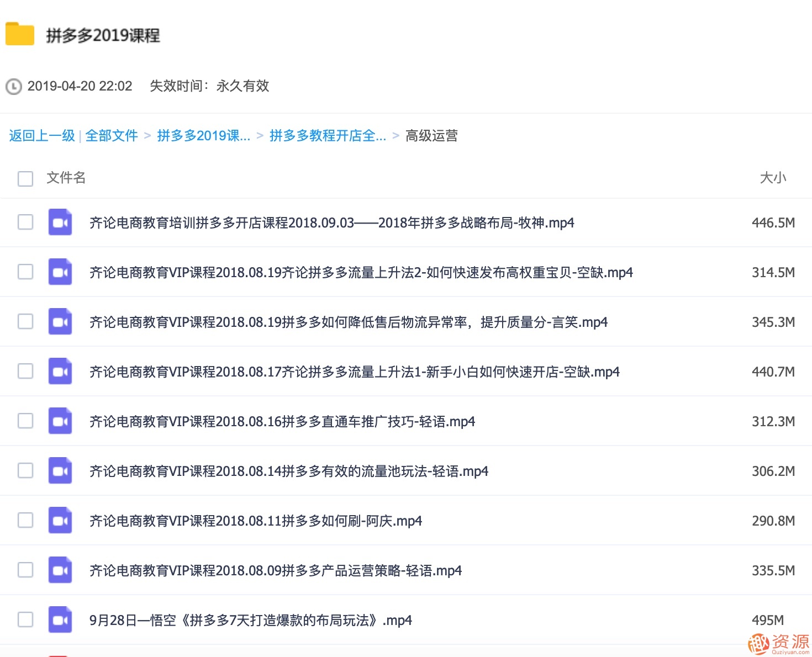The height and width of the screenshot is (657, 812).
Task: Go back via 返回上一级 link
Action: (42, 136)
